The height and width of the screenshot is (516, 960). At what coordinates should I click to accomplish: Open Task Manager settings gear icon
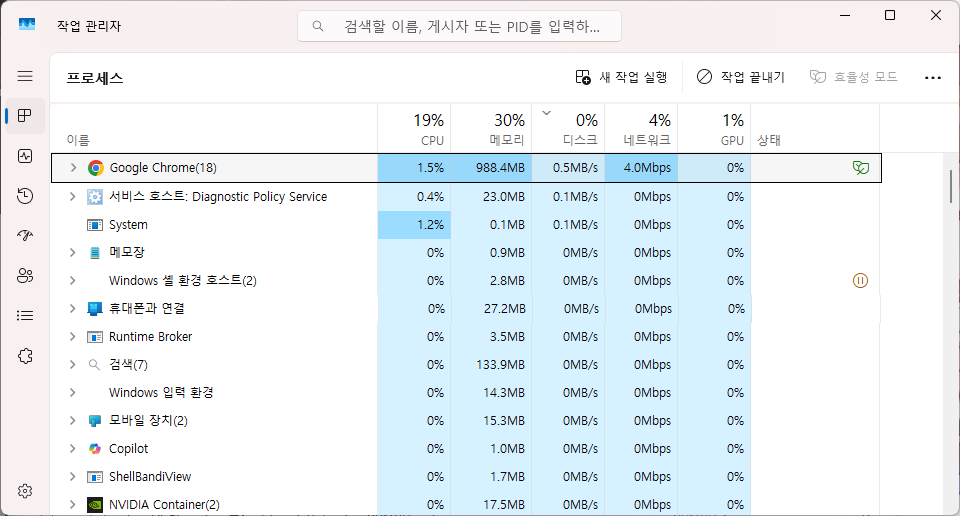[25, 491]
